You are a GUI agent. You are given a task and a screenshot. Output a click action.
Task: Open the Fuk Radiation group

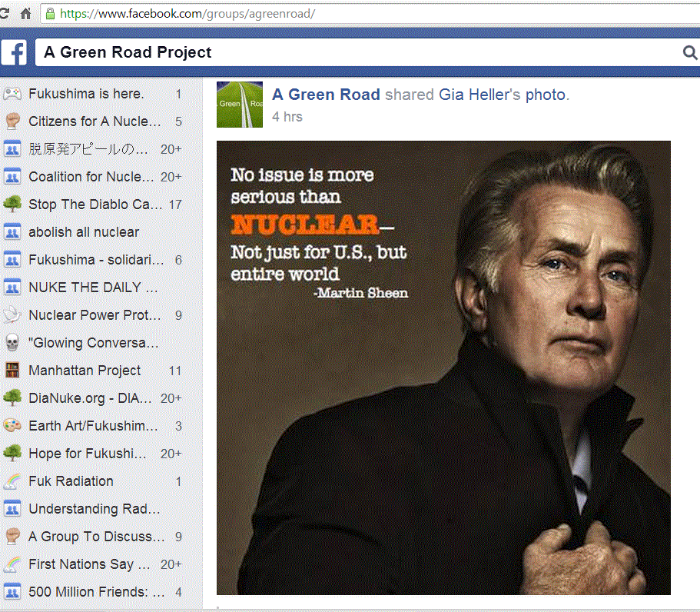point(71,481)
